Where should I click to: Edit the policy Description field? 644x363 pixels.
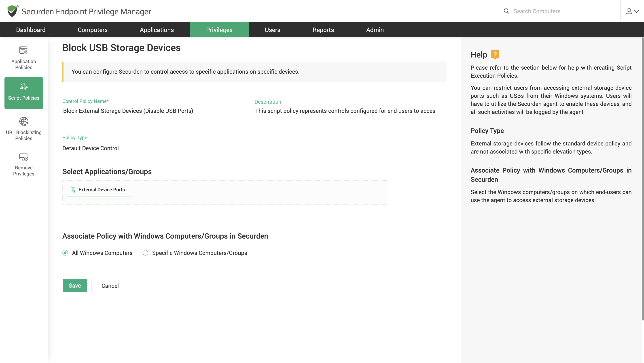345,111
